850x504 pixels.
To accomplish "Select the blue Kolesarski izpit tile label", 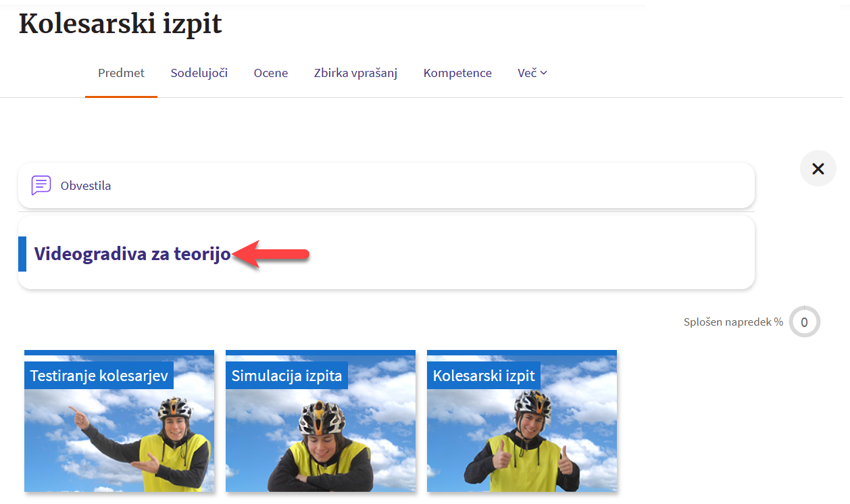I will (x=484, y=376).
